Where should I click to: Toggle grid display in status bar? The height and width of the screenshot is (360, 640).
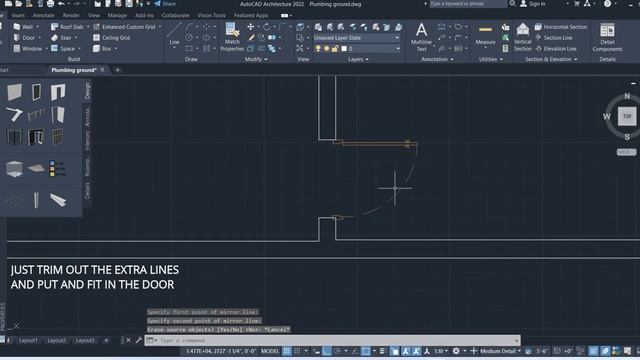287,351
